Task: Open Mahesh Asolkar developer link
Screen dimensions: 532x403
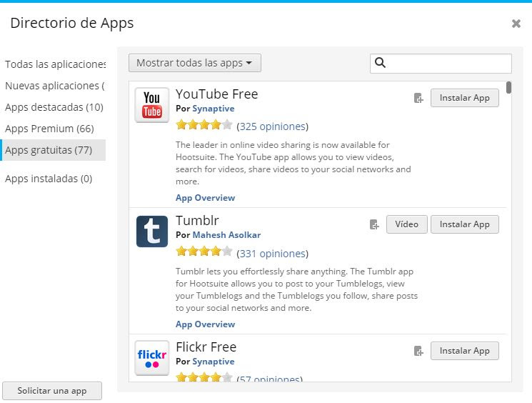Action: (x=226, y=235)
